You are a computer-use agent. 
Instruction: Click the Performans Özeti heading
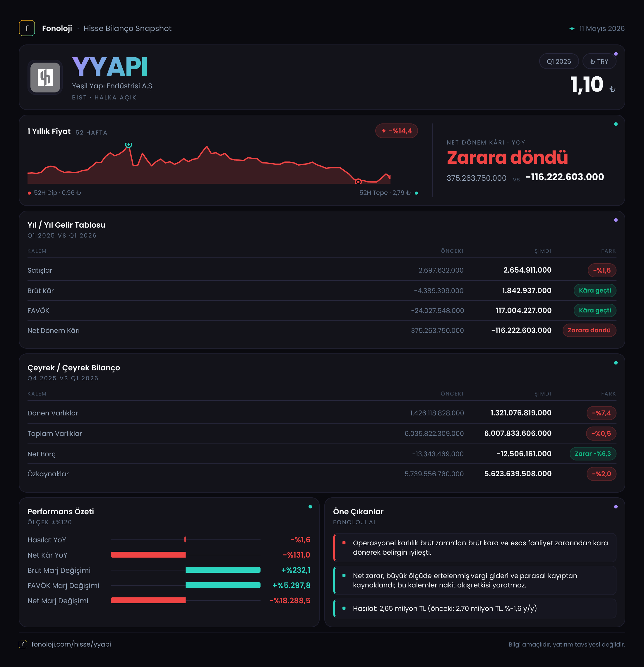(61, 511)
